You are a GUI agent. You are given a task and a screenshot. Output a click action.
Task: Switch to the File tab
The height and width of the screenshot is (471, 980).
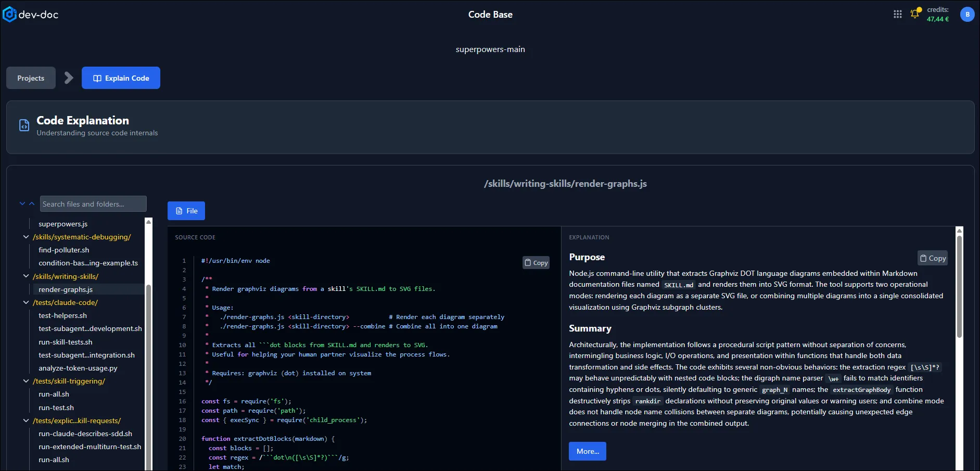[x=186, y=211]
